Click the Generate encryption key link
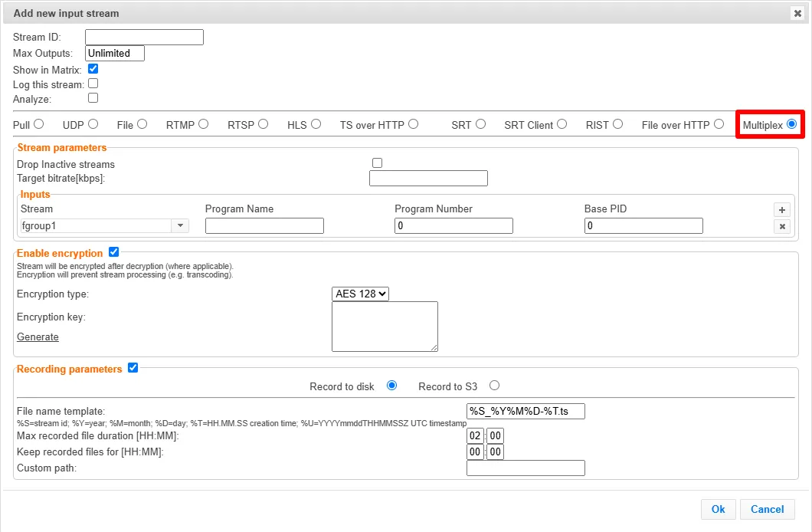This screenshot has height=532, width=812. click(x=38, y=337)
